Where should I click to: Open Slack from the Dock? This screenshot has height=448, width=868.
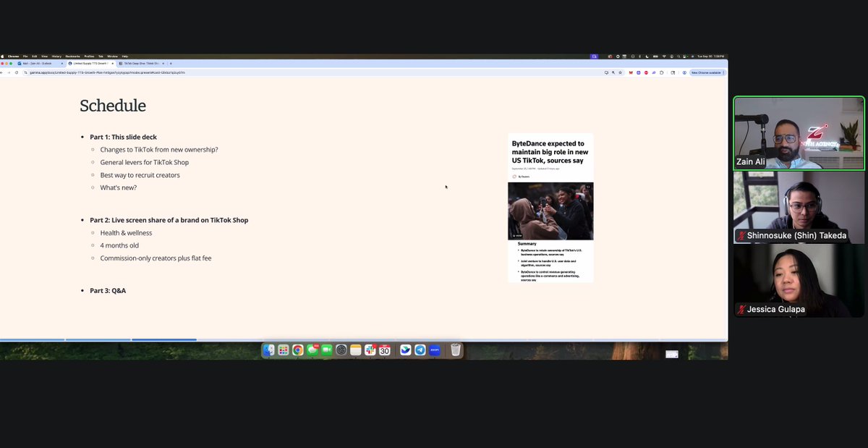click(370, 350)
